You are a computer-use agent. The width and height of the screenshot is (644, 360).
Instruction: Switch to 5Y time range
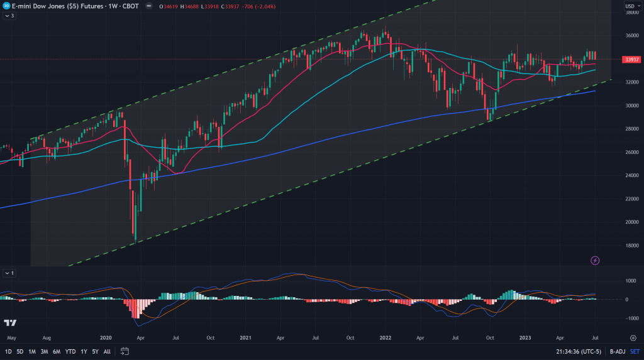(x=94, y=352)
